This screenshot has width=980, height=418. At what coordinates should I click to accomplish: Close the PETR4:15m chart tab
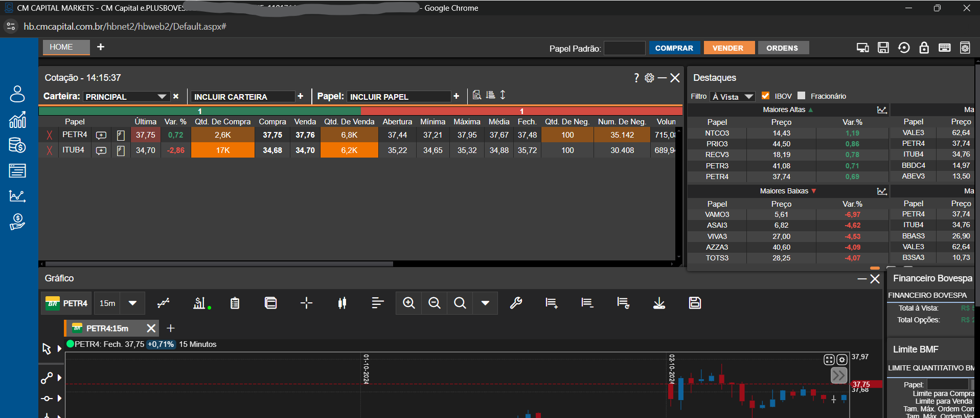click(151, 328)
